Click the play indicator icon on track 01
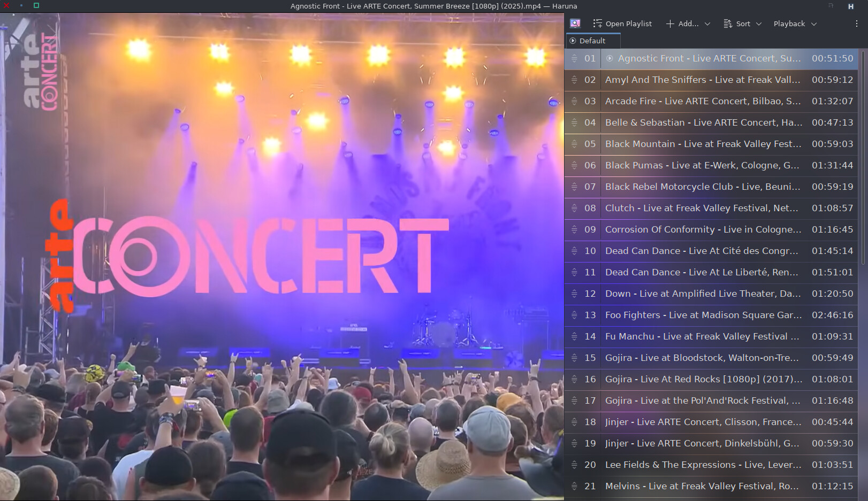The width and height of the screenshot is (868, 501). (x=610, y=58)
